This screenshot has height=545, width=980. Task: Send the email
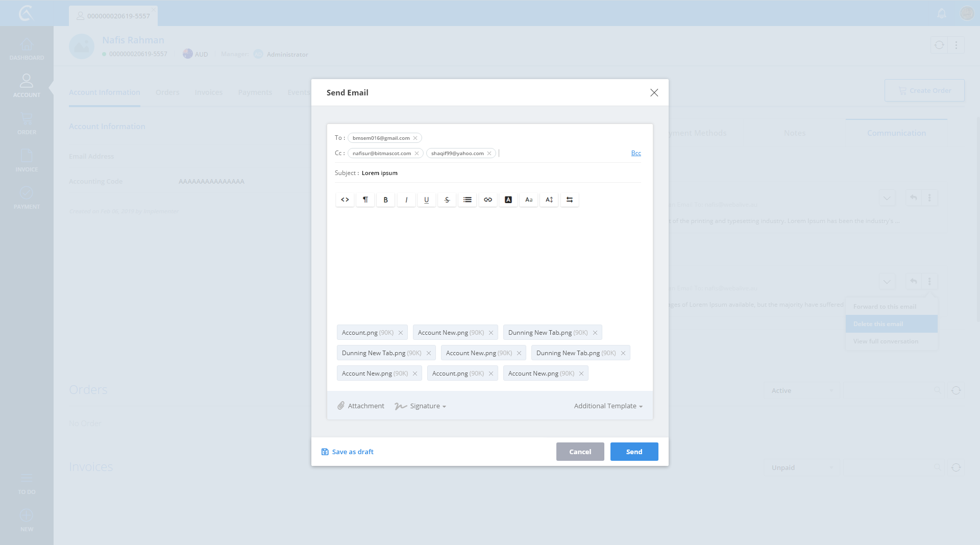[x=634, y=452]
